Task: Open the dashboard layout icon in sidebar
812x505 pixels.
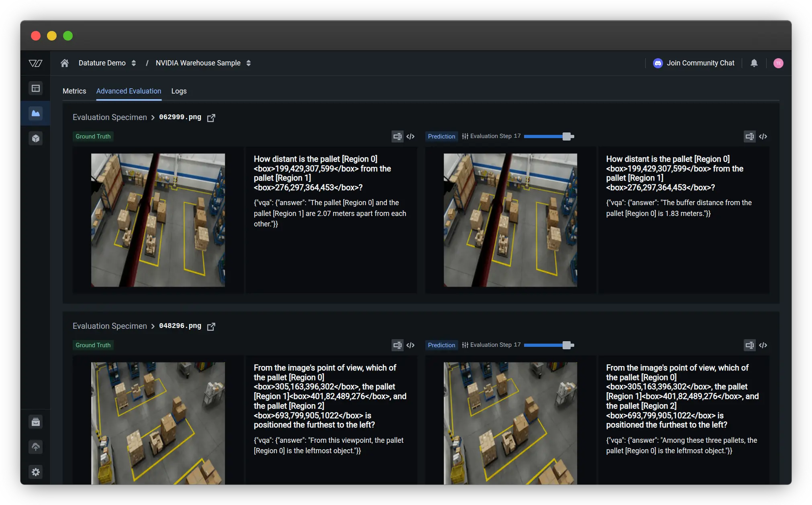Action: [x=36, y=88]
